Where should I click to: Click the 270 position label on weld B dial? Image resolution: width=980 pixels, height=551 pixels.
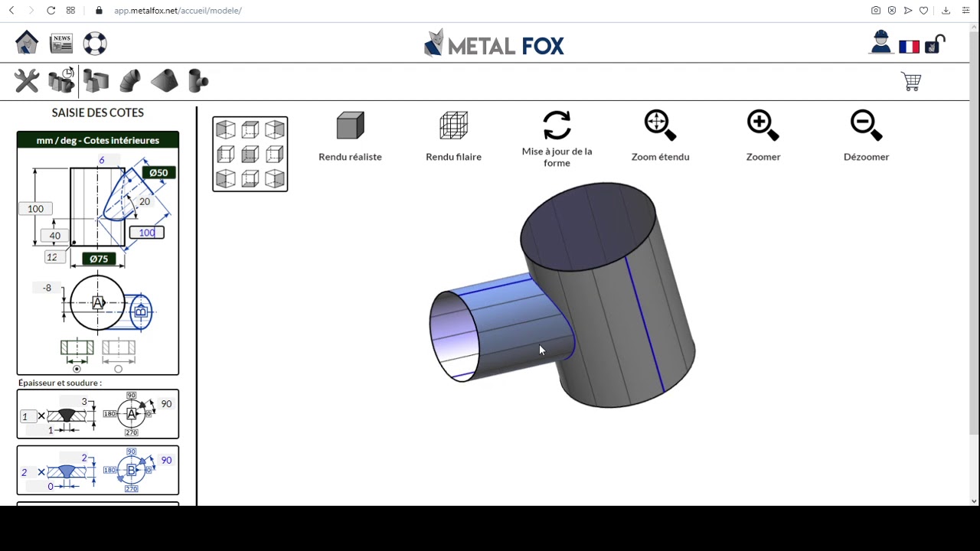tap(132, 488)
